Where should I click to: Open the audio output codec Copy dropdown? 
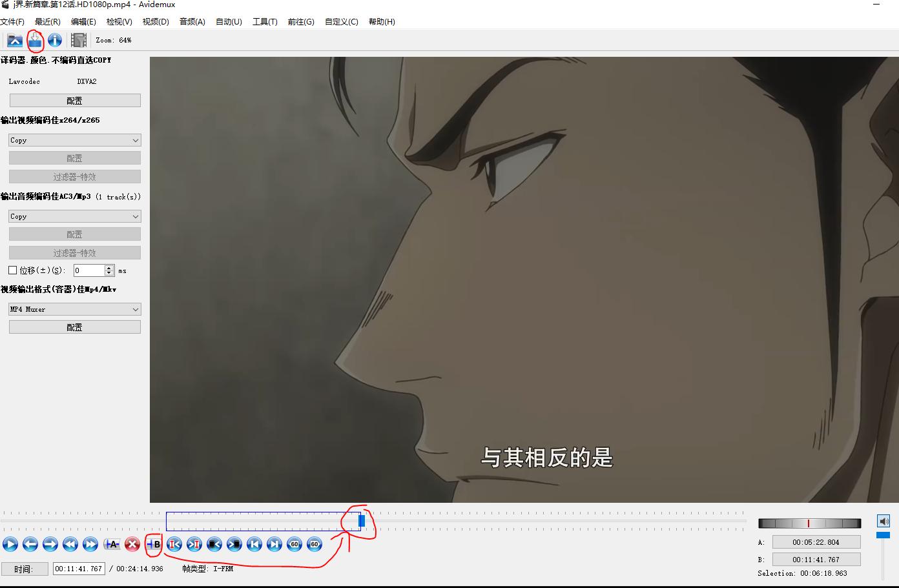[x=74, y=216]
